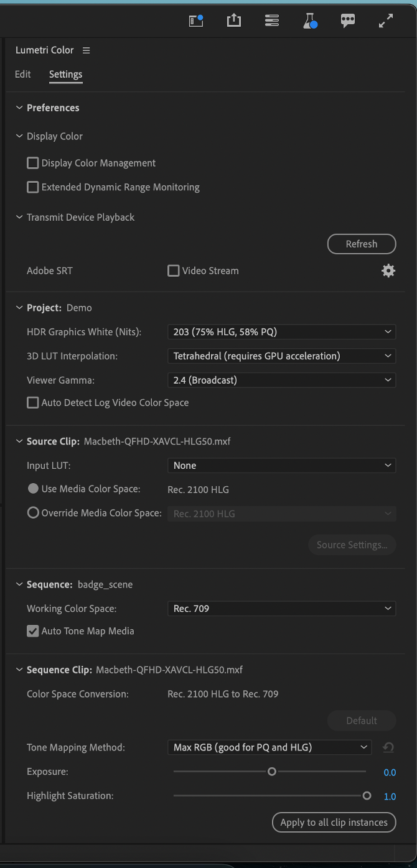Open the Beta features beaker icon
This screenshot has width=417, height=868.
point(309,20)
